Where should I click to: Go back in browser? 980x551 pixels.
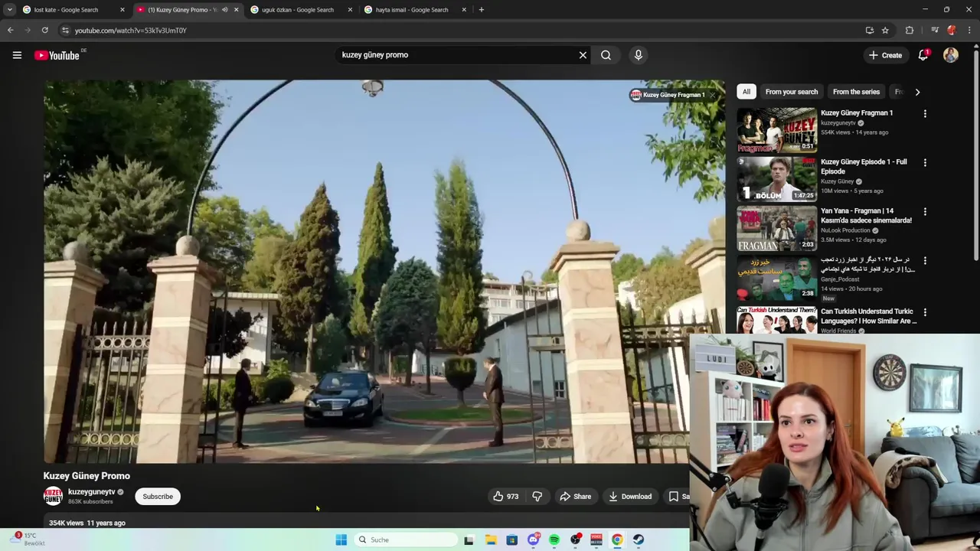pyautogui.click(x=10, y=31)
